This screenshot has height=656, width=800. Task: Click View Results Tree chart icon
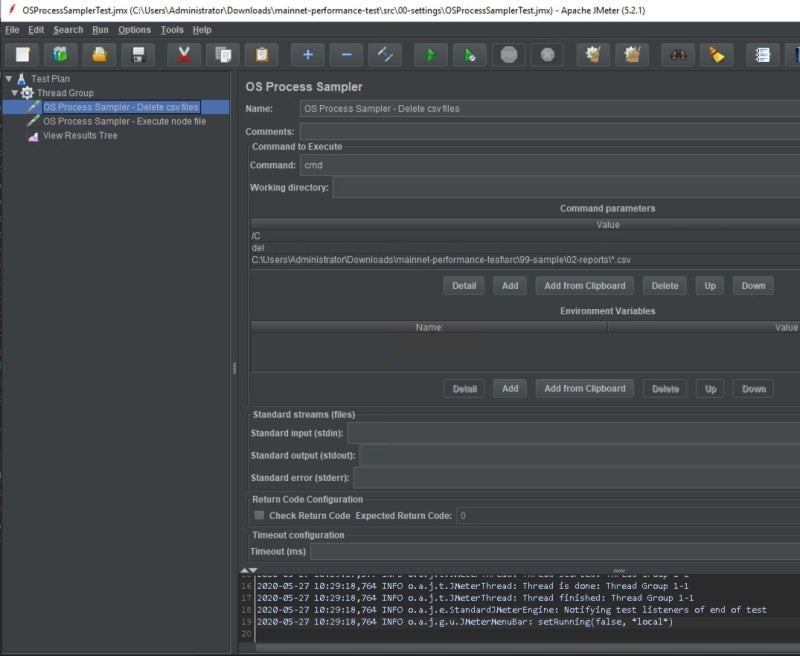33,136
